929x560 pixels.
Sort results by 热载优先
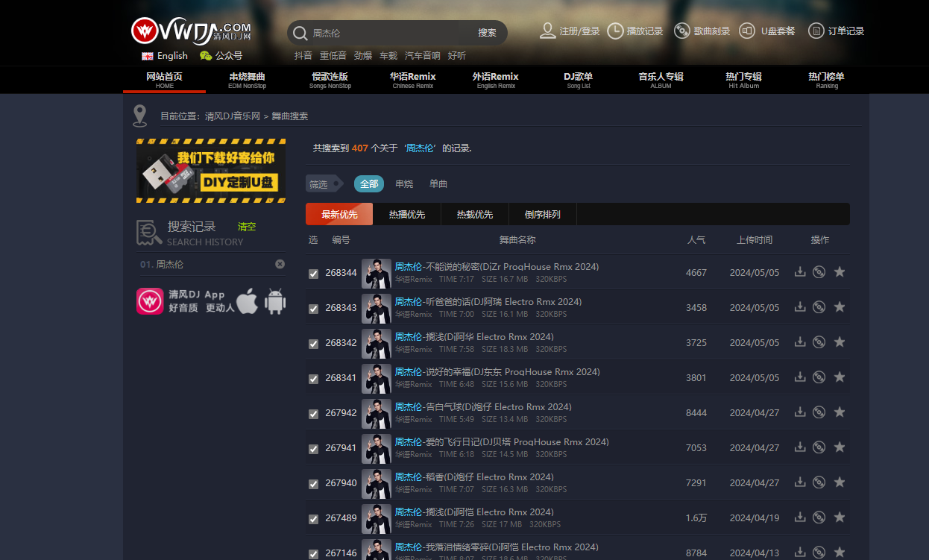click(x=475, y=214)
